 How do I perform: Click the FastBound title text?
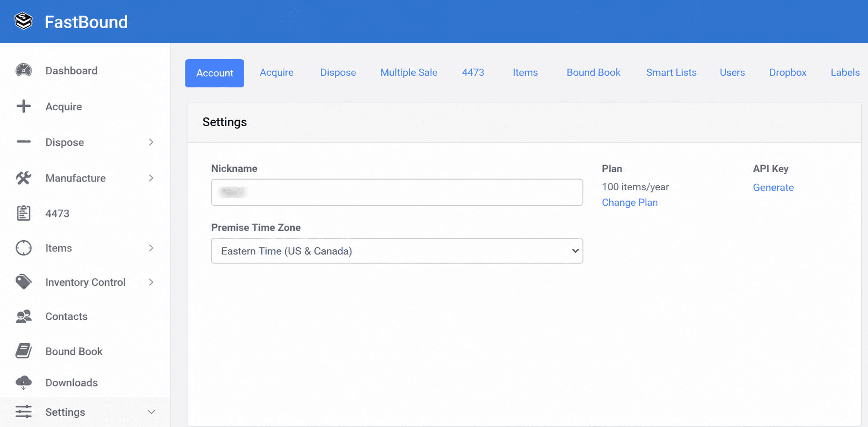click(x=86, y=22)
